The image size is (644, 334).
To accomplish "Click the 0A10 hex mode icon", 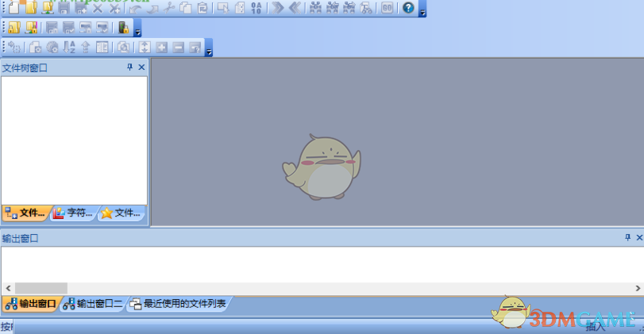I will point(256,8).
